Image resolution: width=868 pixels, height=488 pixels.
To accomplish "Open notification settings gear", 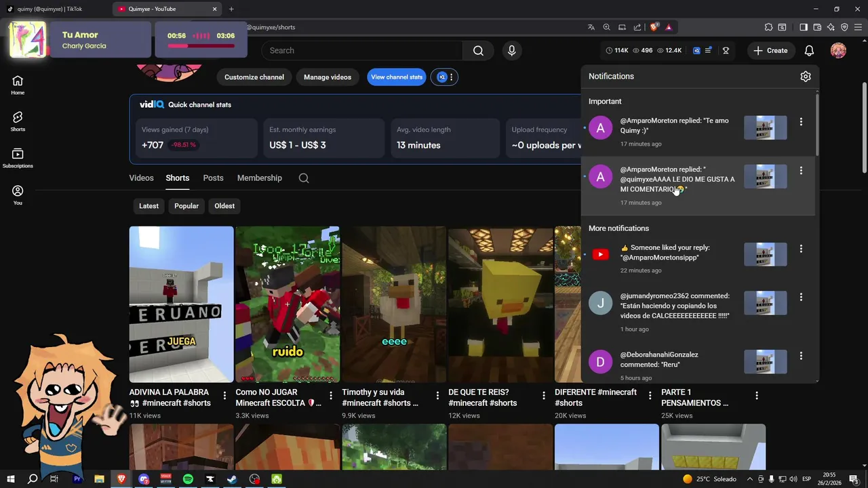I will (806, 77).
